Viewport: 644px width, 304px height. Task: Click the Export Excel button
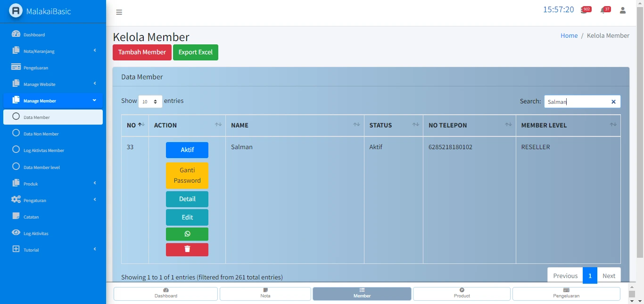tap(196, 52)
